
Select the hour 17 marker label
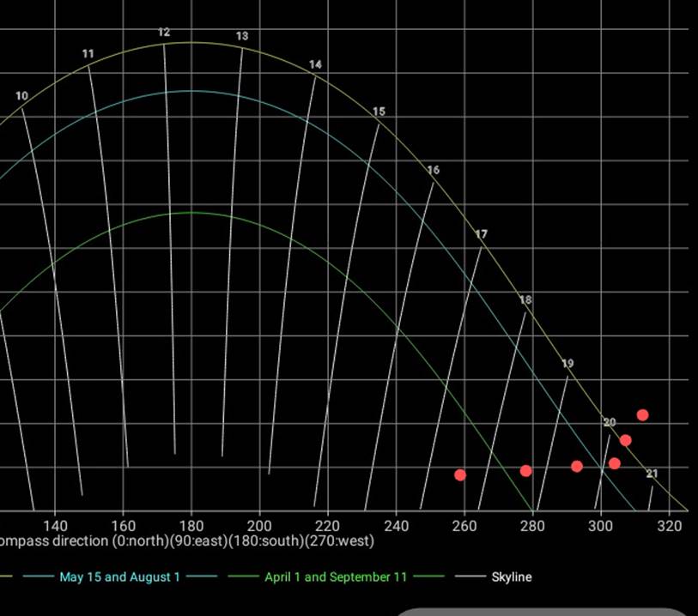pyautogui.click(x=481, y=234)
